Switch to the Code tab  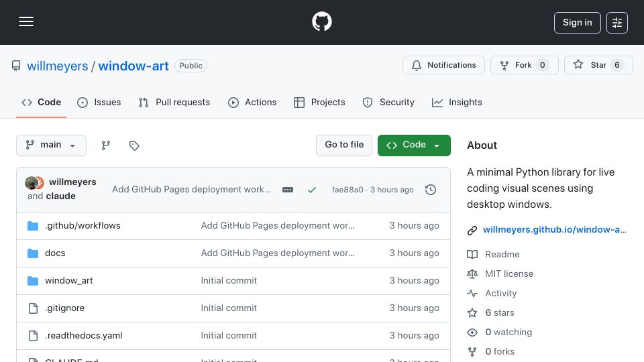coord(41,102)
